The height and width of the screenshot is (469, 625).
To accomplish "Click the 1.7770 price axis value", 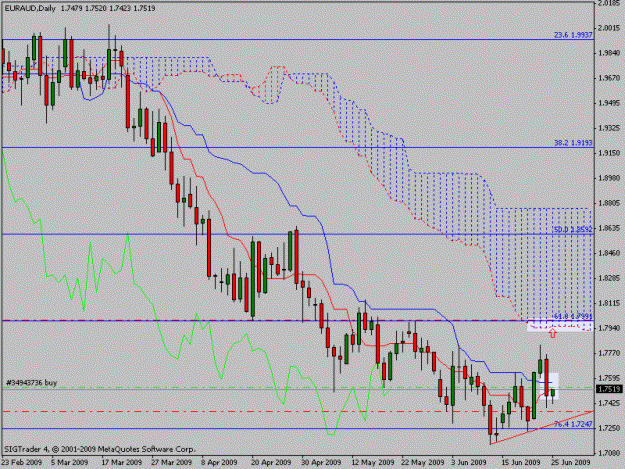I will 609,353.
